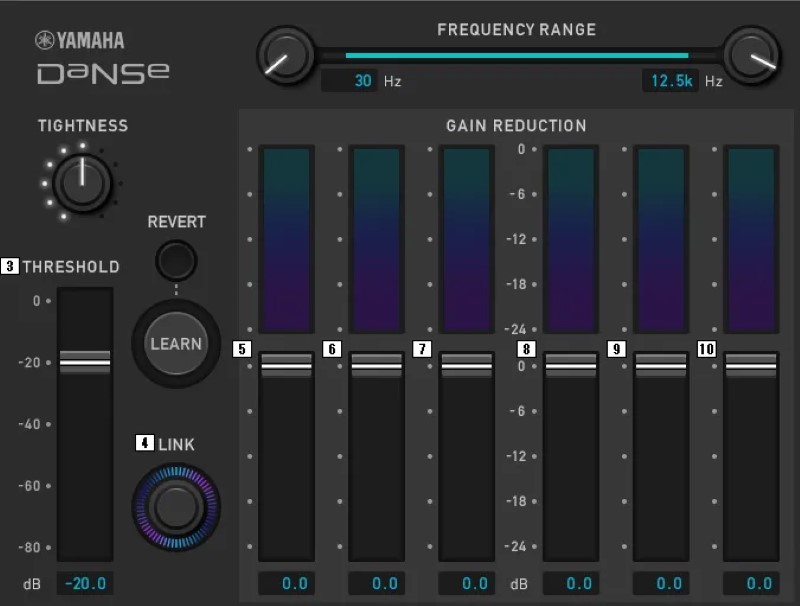Edit the 0.0 value under band 8

(571, 583)
